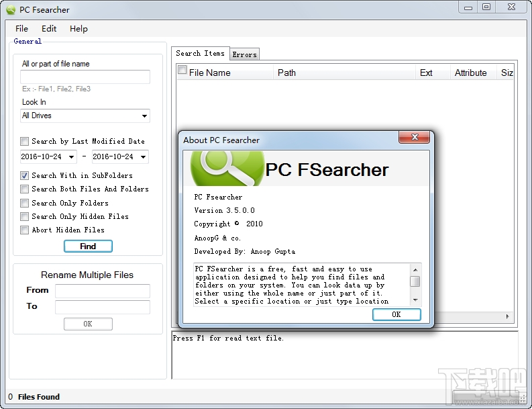Minimize the PC Fsearcher window
Viewport: 532px width, 409px height.
point(468,7)
